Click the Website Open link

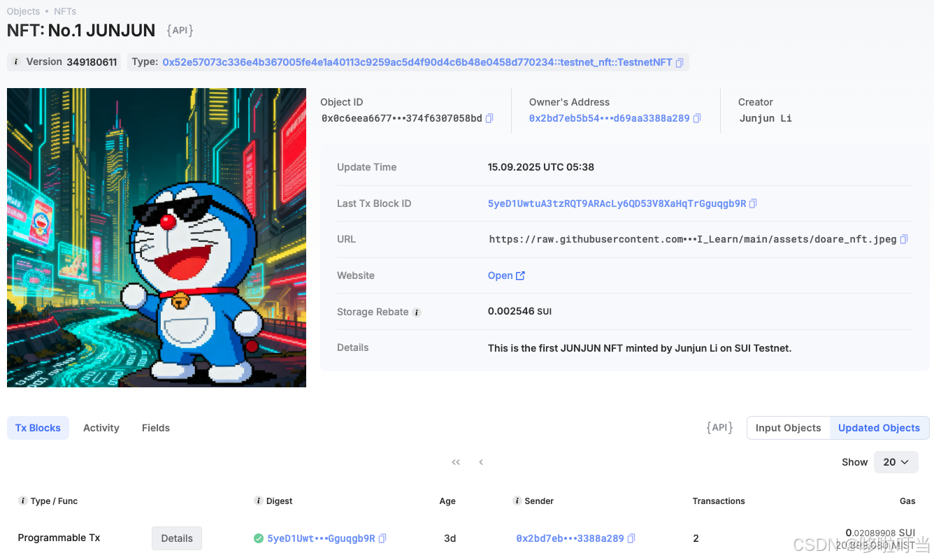[500, 275]
